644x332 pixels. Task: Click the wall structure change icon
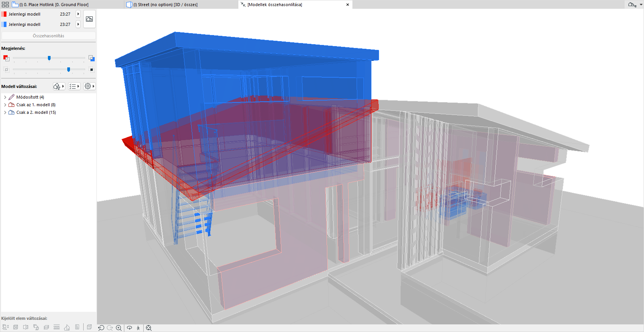pos(16,327)
